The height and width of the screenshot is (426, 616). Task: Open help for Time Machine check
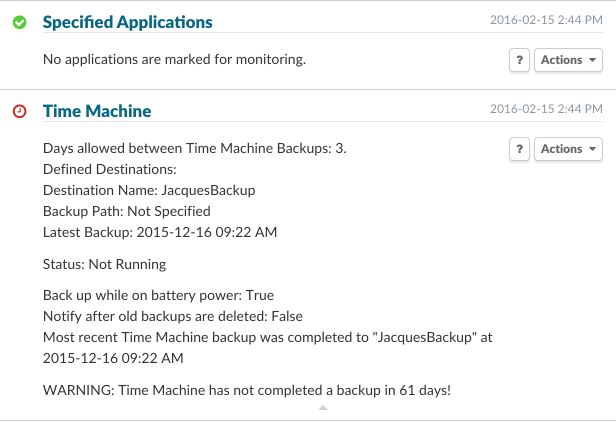coord(519,149)
